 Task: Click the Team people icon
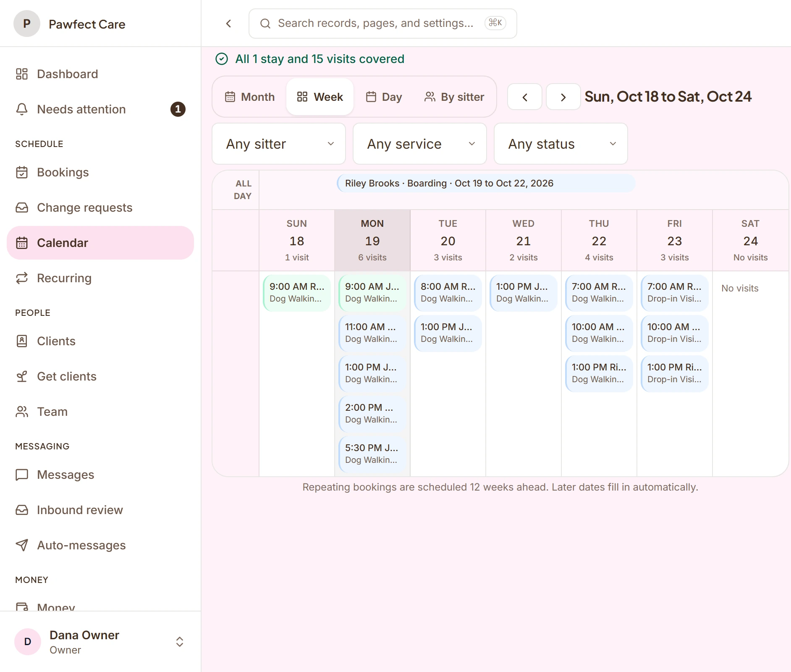pos(22,412)
